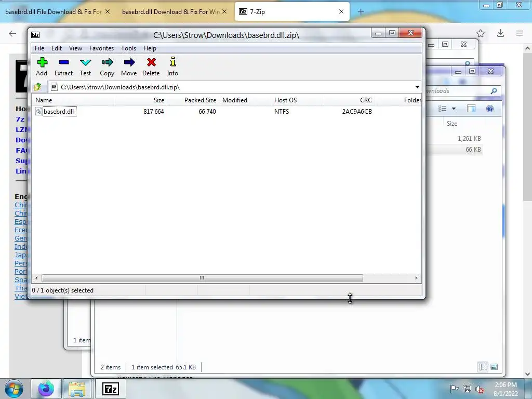Open Action Center flag tray icon
The width and height of the screenshot is (532, 399).
454,389
